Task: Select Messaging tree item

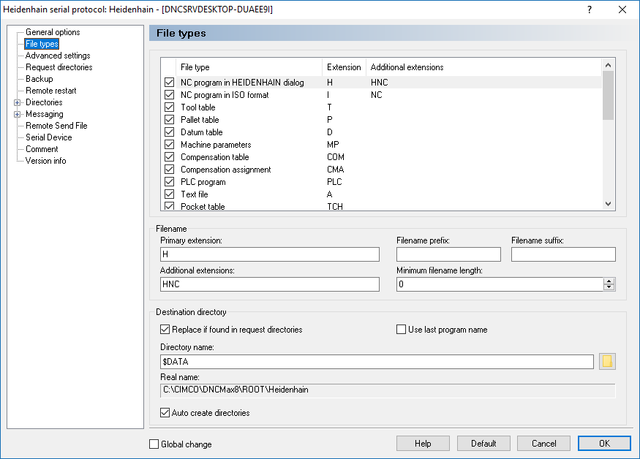Action: (x=44, y=114)
